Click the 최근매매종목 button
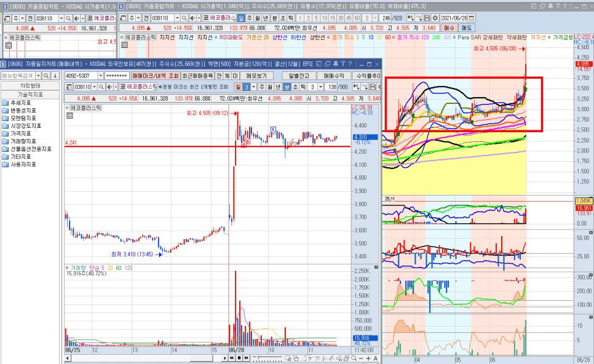 click(197, 76)
